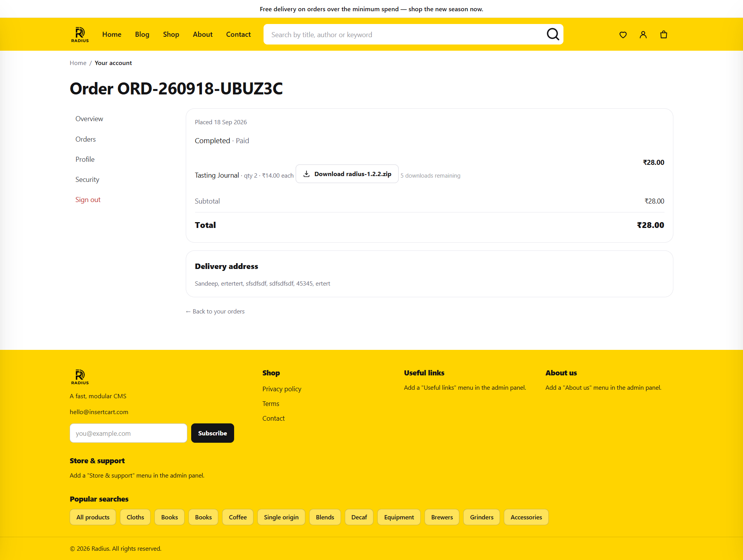Viewport: 743px width, 560px height.
Task: Open the shopping bag cart icon
Action: pos(664,35)
